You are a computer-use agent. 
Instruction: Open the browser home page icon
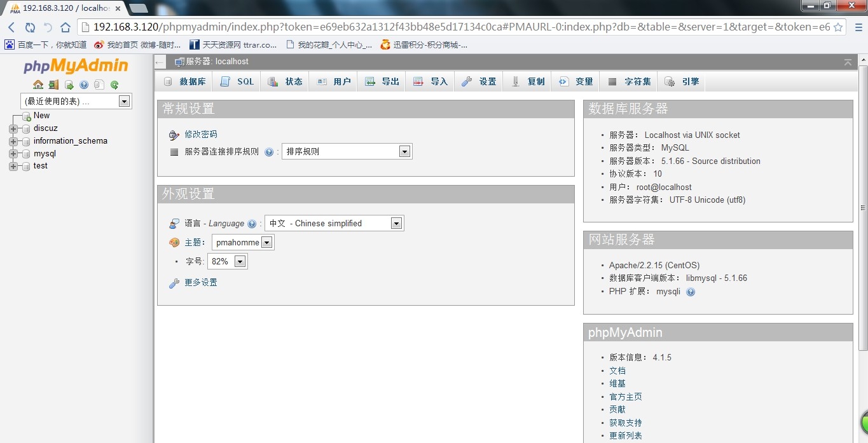click(65, 27)
